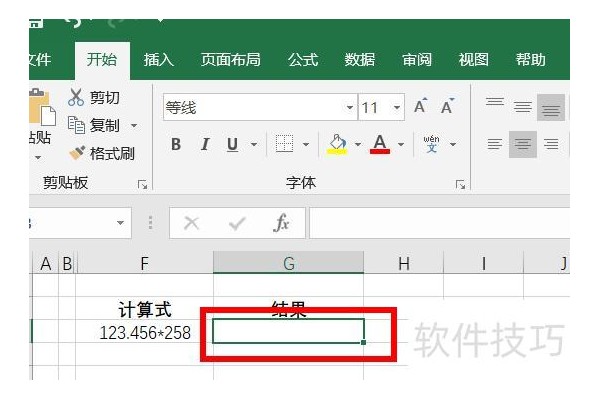Image resolution: width=600 pixels, height=400 pixels.
Task: Click the Cut (剪切) scissors button
Action: pyautogui.click(x=94, y=98)
